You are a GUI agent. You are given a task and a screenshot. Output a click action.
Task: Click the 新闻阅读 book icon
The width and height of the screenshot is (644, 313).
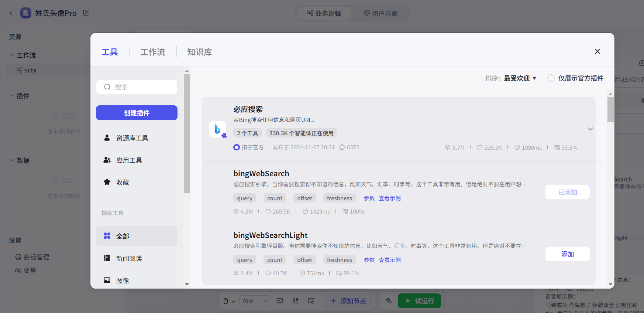[107, 258]
